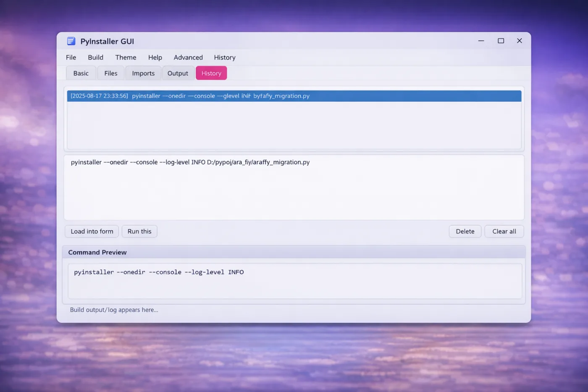
Task: Maximize the PyInstaller GUI window
Action: click(501, 41)
